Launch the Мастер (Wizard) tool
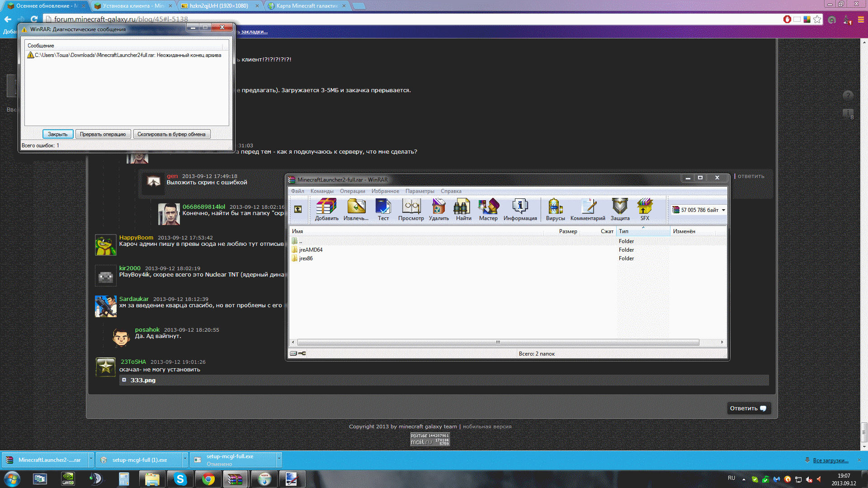The height and width of the screenshot is (488, 868). point(488,210)
